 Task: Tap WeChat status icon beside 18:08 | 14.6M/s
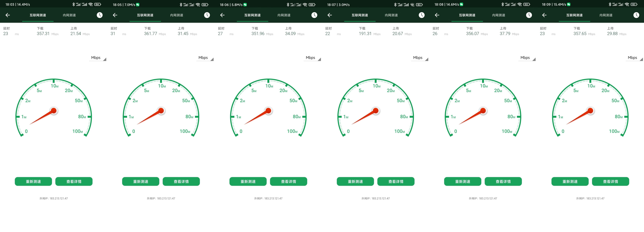(x=462, y=5)
